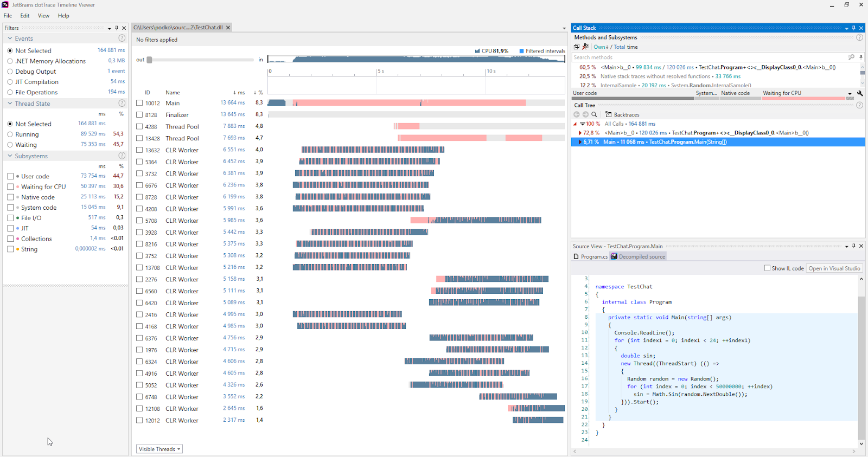This screenshot has width=868, height=457.
Task: Open the Visible Threads dropdown
Action: 159,449
